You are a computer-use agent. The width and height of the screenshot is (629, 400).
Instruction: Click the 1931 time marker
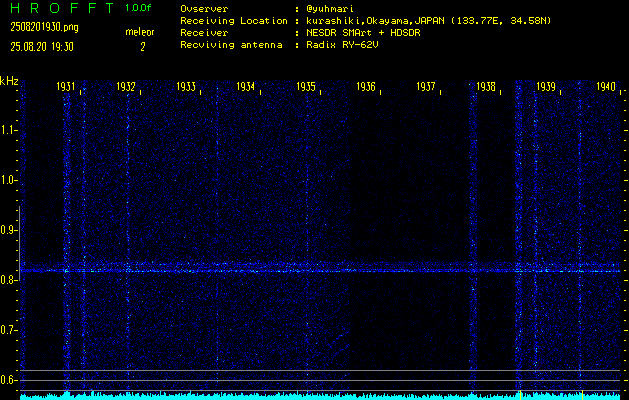(65, 87)
